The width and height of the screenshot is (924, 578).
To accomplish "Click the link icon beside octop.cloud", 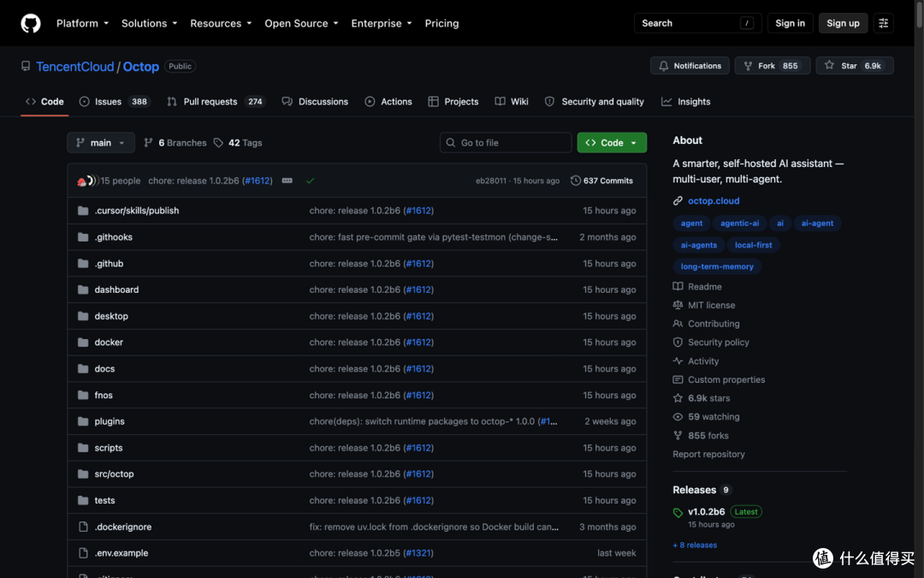I will (x=678, y=200).
